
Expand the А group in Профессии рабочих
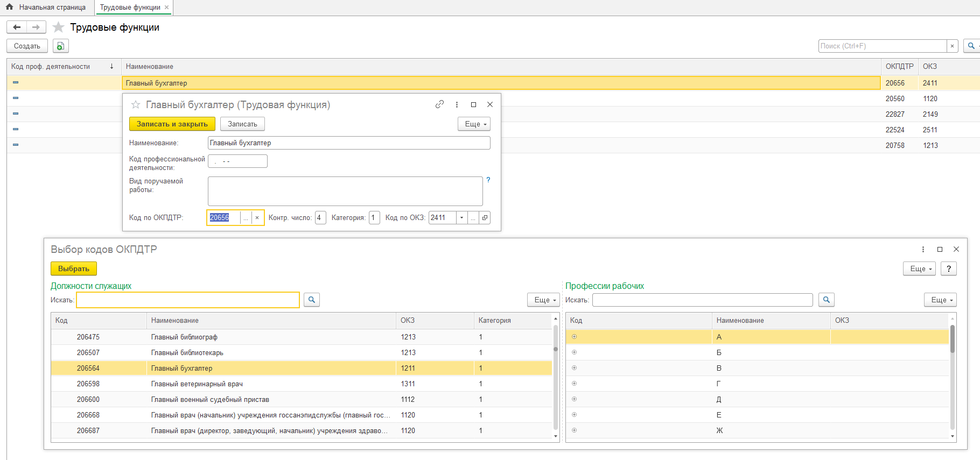pyautogui.click(x=574, y=337)
